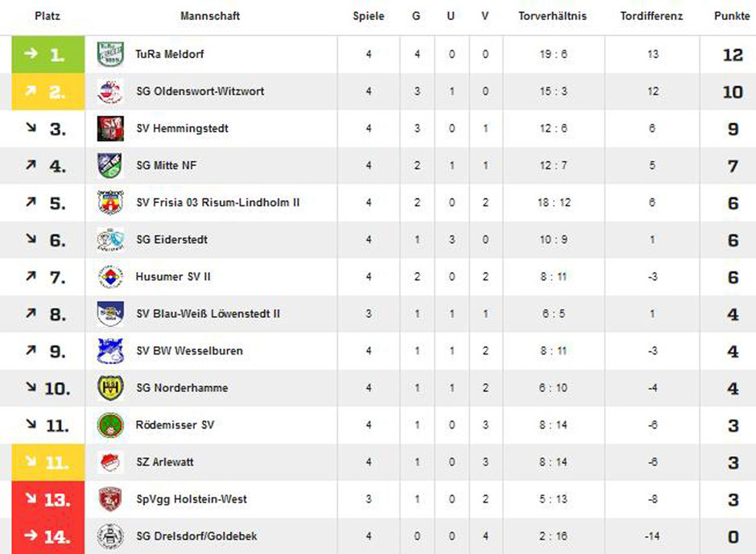Image resolution: width=756 pixels, height=554 pixels.
Task: Click the green first-place rank cell
Action: [48, 55]
